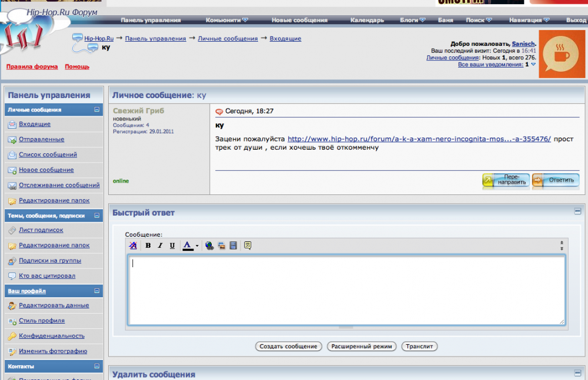Click the folder icon beside Редактирование папок under Личные сообщения

coord(12,201)
